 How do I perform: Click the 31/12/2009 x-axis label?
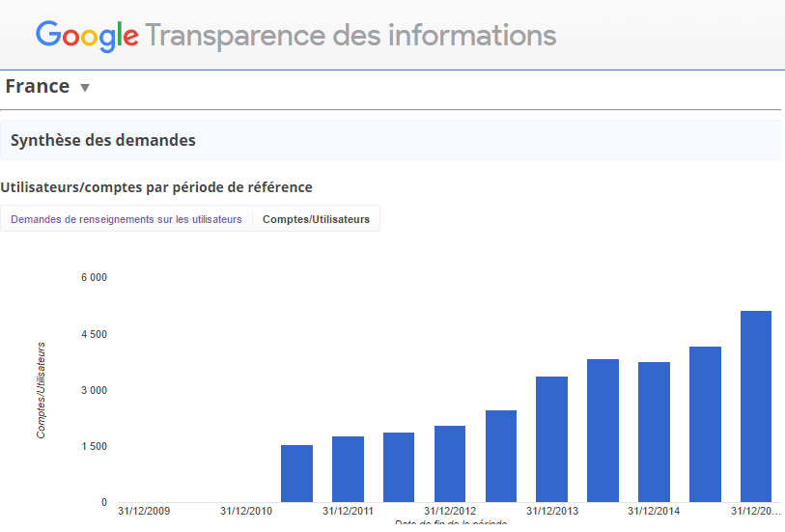click(144, 511)
